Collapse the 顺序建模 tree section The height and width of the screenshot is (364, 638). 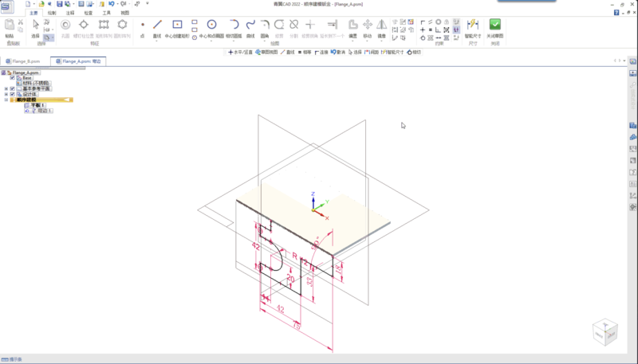pyautogui.click(x=6, y=100)
